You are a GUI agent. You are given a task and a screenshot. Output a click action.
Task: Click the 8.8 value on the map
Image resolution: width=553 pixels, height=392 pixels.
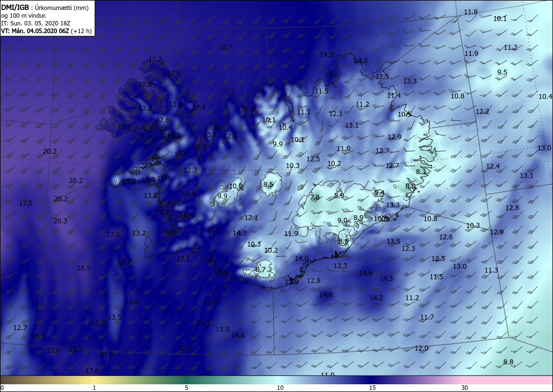coord(508,362)
